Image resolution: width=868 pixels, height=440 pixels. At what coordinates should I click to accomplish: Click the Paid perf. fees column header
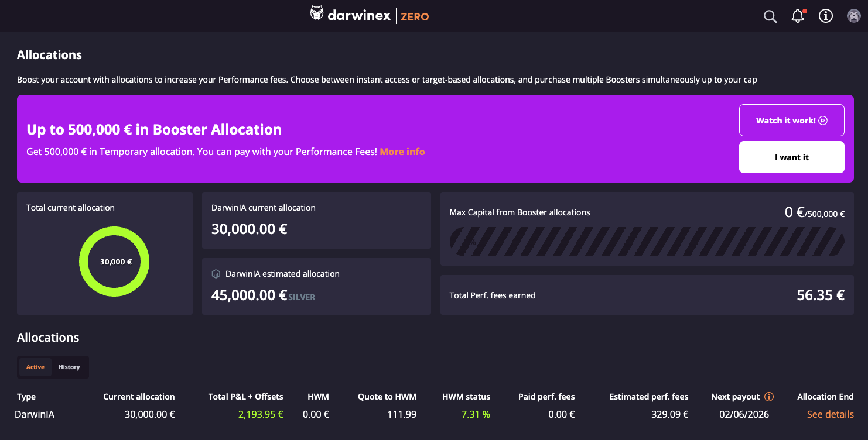pyautogui.click(x=546, y=397)
